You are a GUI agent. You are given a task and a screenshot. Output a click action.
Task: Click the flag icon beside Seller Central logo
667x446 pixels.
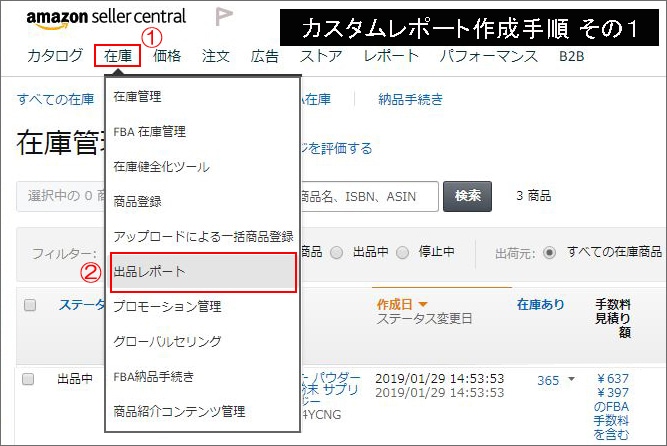[223, 16]
